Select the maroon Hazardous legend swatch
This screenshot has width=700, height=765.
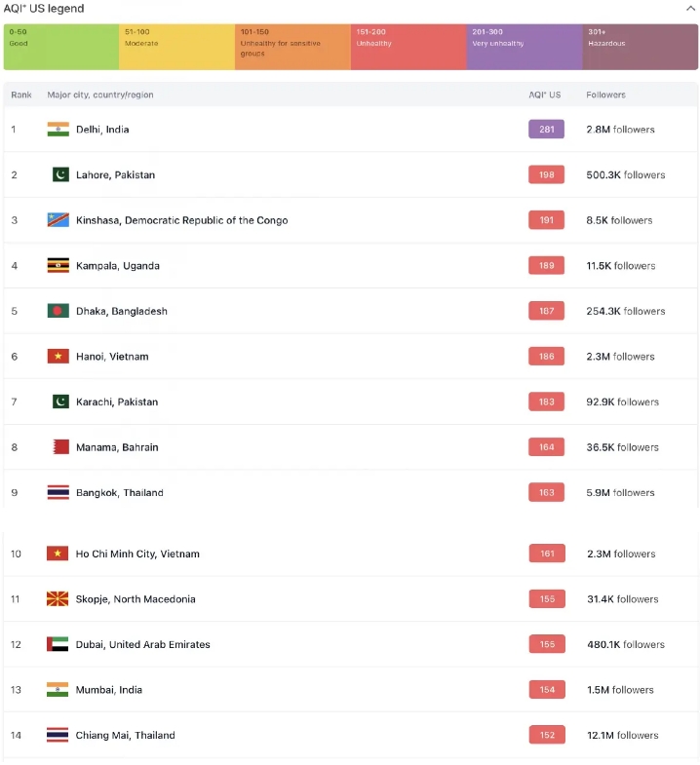click(x=640, y=47)
